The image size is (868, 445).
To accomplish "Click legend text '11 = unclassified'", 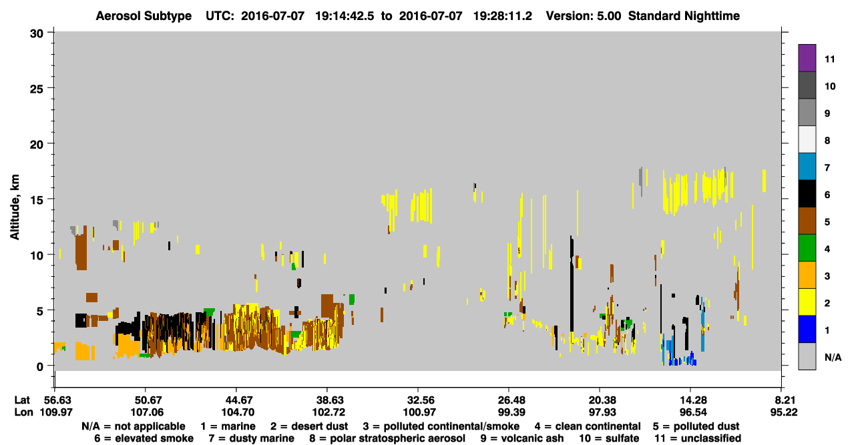I will pos(697,438).
